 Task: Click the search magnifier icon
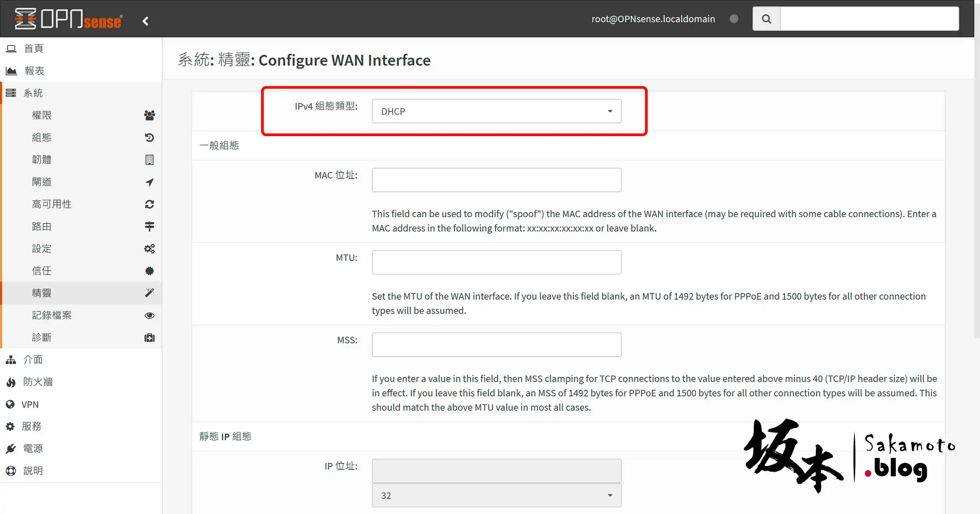pyautogui.click(x=766, y=19)
